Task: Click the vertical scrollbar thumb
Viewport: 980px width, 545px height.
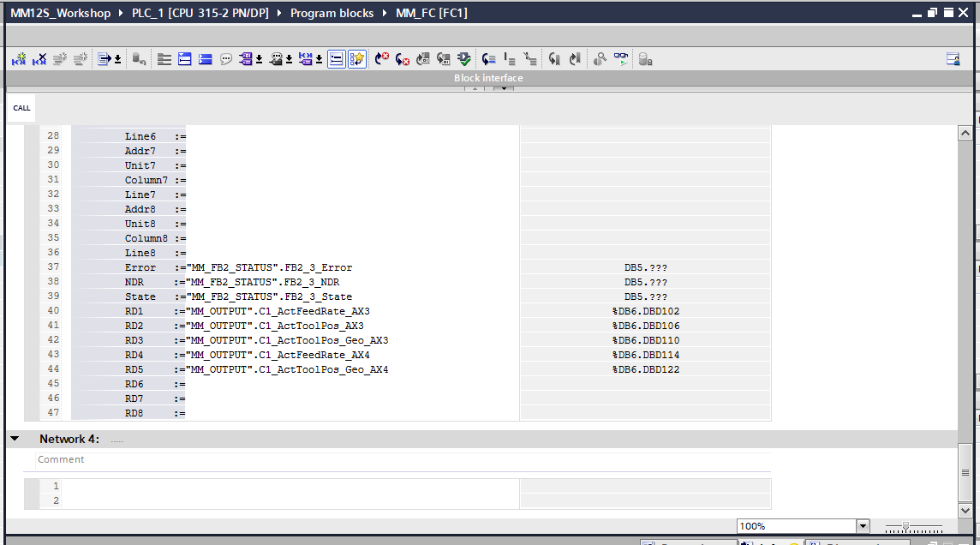Action: (965, 472)
